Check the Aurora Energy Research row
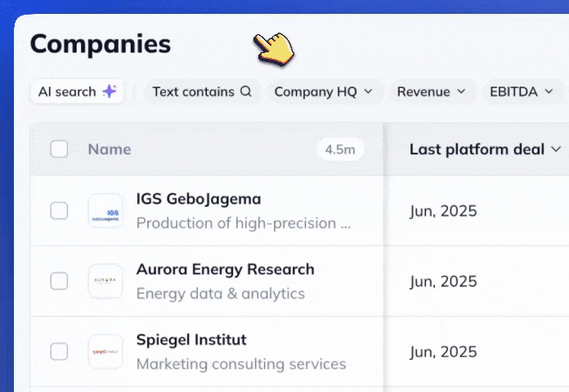Viewport: 569px width, 392px height. tap(59, 281)
